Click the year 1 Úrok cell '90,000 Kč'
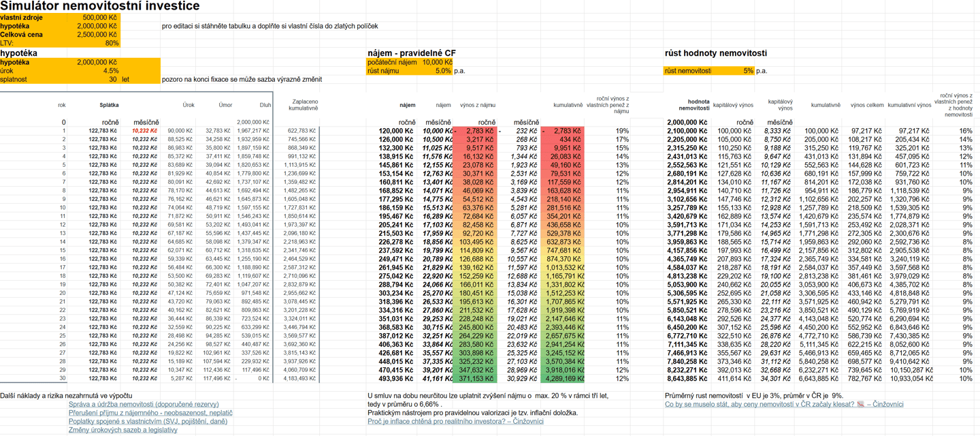The width and height of the screenshot is (980, 436). click(180, 131)
